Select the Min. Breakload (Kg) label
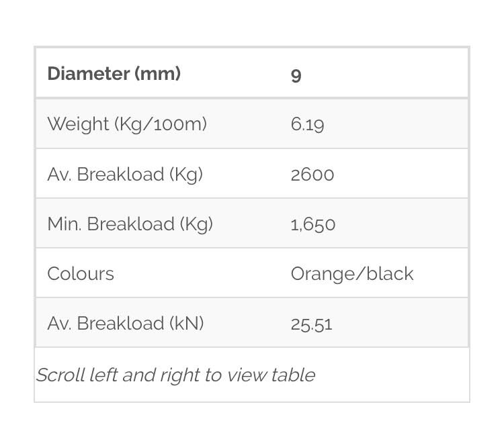This screenshot has height=427, width=504. click(x=130, y=224)
